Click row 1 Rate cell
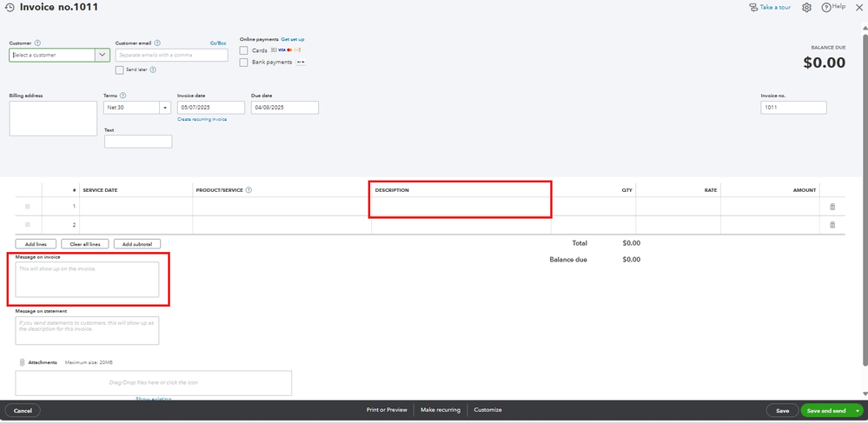868x423 pixels. point(678,207)
